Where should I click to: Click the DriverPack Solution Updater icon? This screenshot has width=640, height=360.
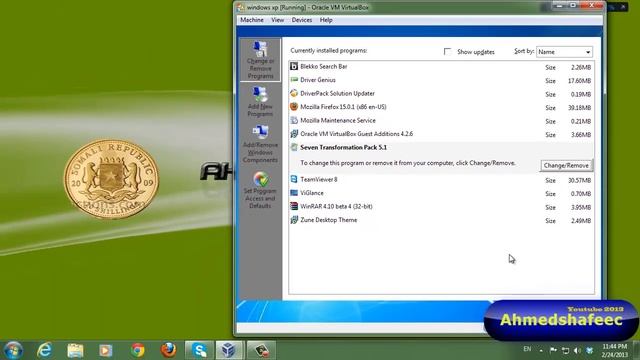point(294,93)
